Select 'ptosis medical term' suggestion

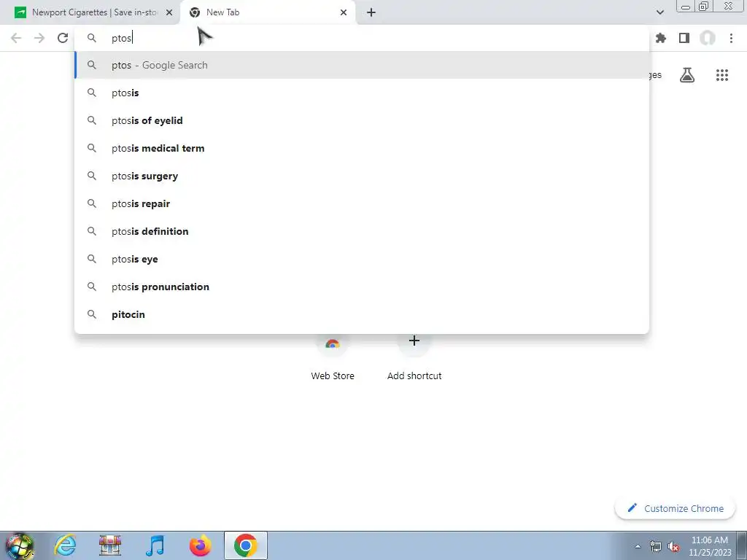(362, 148)
